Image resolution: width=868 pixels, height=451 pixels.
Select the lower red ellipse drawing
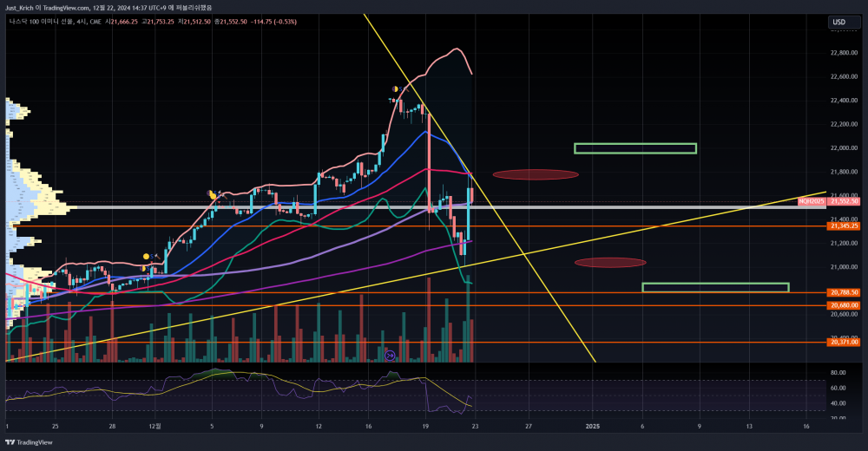(x=610, y=262)
